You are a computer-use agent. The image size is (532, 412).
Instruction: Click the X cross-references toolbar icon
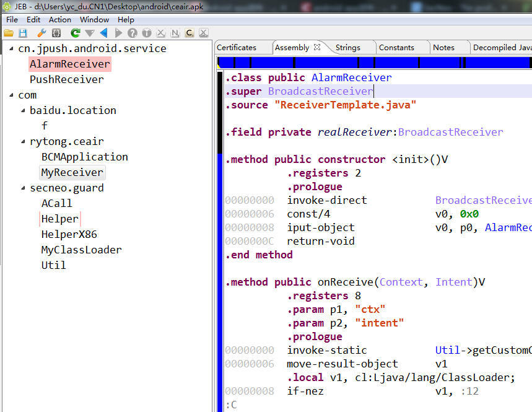coord(161,33)
